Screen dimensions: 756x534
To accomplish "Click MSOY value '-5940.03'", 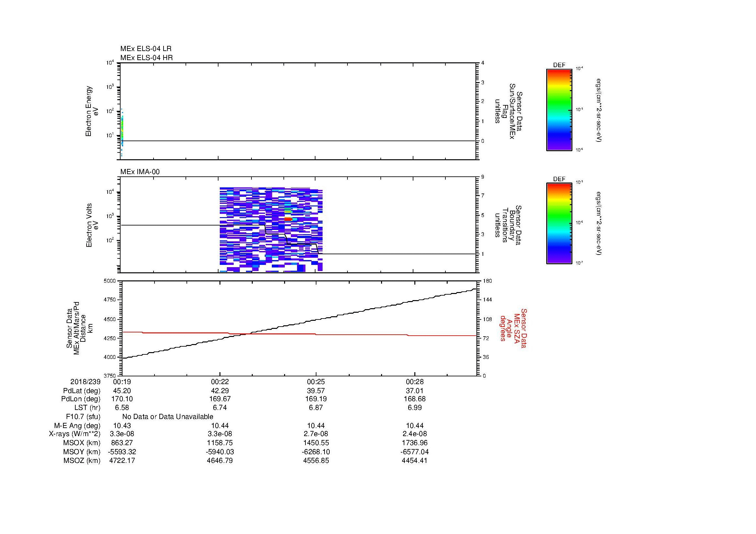I will point(220,452).
